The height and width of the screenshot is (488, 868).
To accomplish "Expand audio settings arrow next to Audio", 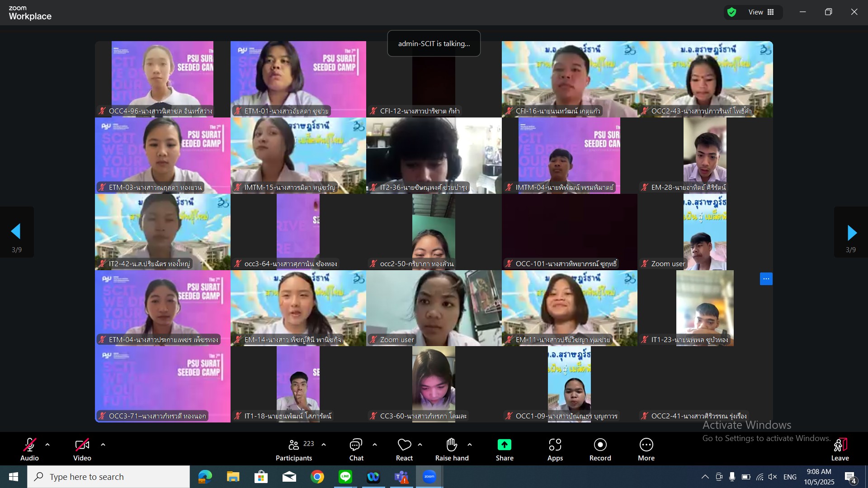I will 47,445.
